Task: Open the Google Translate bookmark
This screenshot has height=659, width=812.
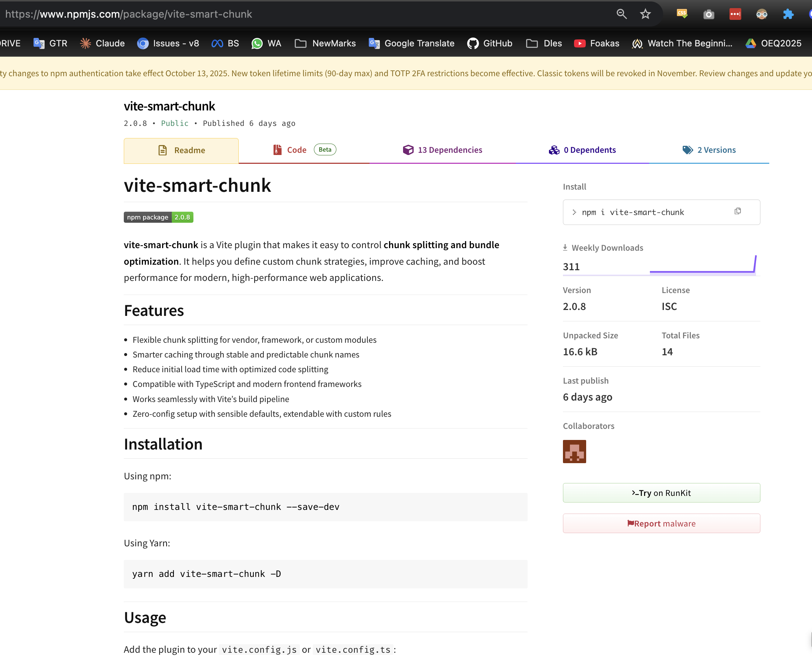Action: click(411, 43)
